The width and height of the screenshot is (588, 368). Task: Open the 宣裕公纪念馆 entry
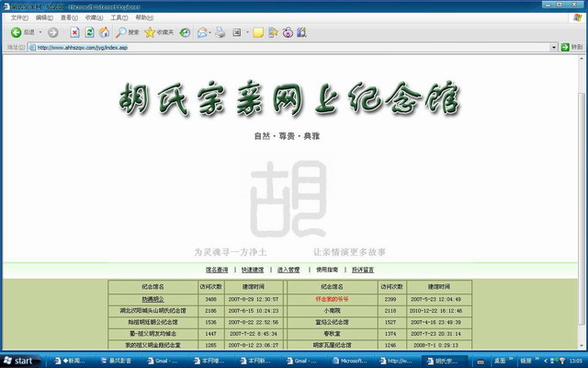(332, 322)
